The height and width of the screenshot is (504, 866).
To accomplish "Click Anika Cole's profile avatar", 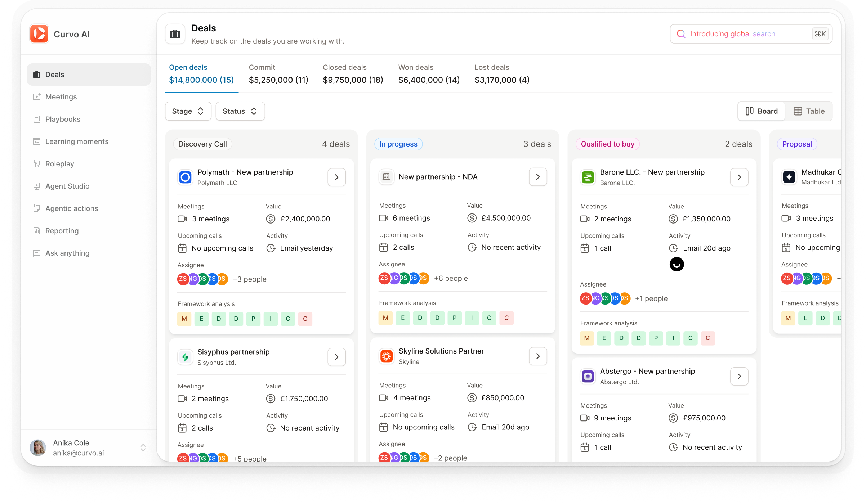I will 38,447.
